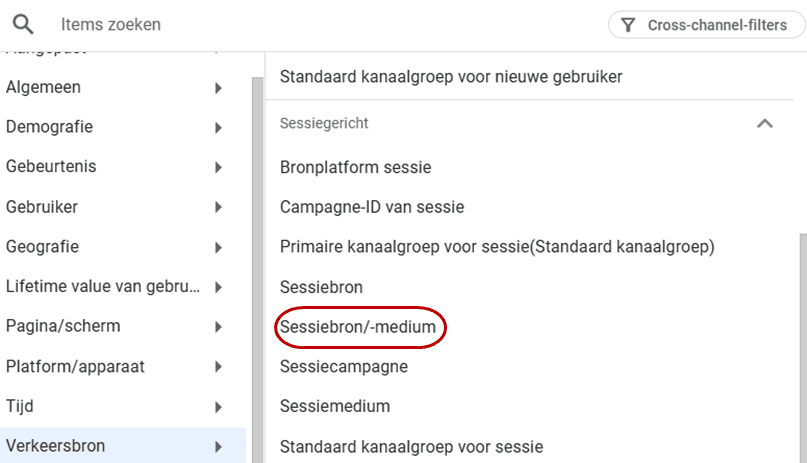Open the Geografie submenu arrow
The image size is (807, 463).
(218, 247)
